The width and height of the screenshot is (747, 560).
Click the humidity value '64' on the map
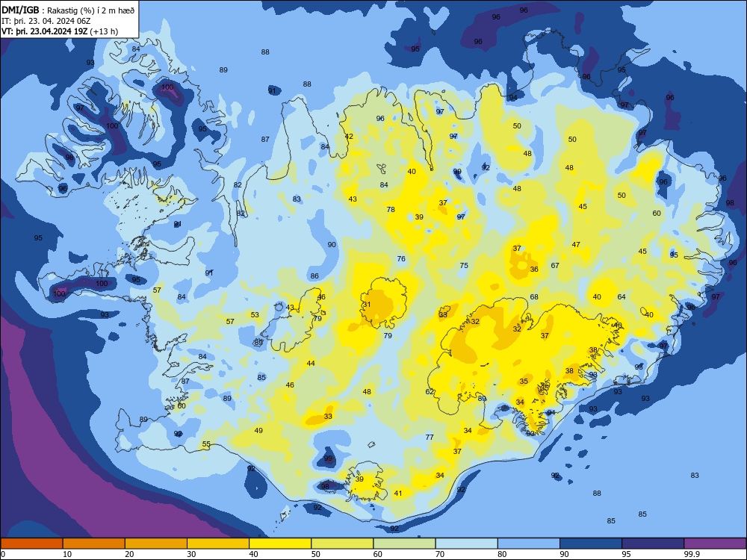(x=622, y=296)
